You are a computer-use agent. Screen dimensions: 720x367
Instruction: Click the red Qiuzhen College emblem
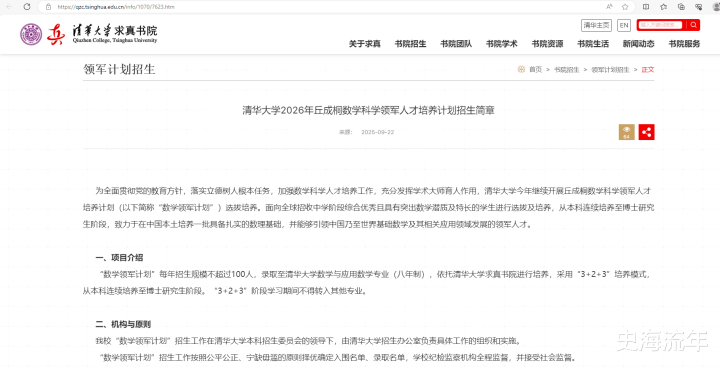point(56,34)
